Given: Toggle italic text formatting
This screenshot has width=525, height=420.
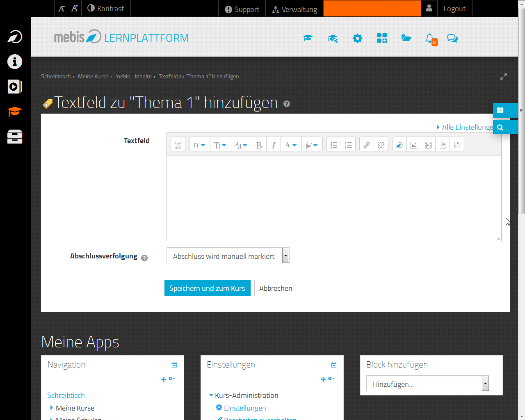Looking at the screenshot, I should tap(274, 145).
